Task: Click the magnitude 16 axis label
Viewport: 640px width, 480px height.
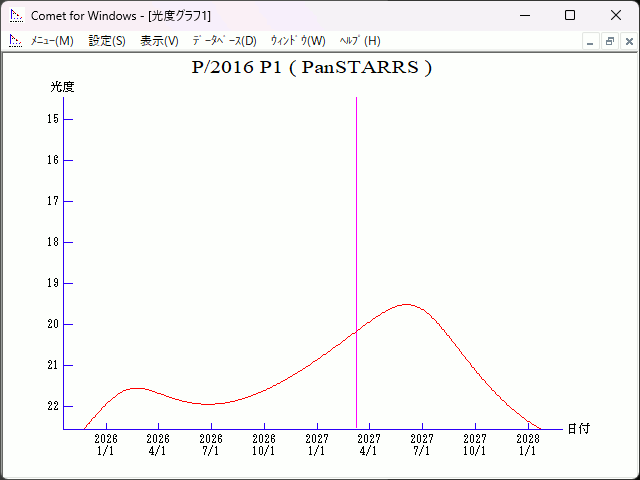Action: (x=53, y=160)
